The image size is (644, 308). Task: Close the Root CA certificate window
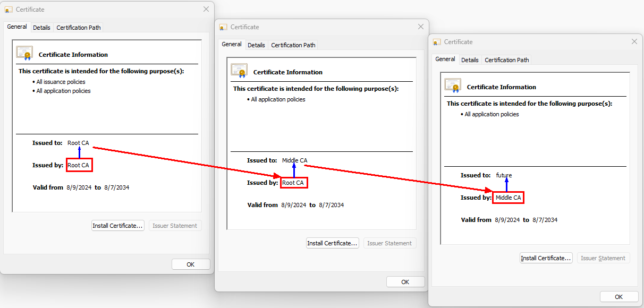pyautogui.click(x=206, y=9)
